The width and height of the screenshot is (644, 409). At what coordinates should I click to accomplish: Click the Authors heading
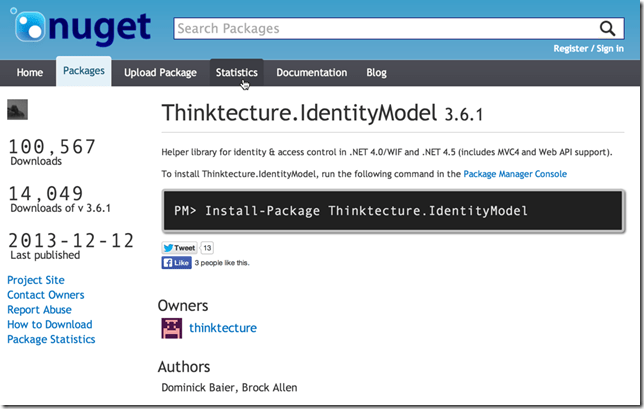[x=184, y=367]
